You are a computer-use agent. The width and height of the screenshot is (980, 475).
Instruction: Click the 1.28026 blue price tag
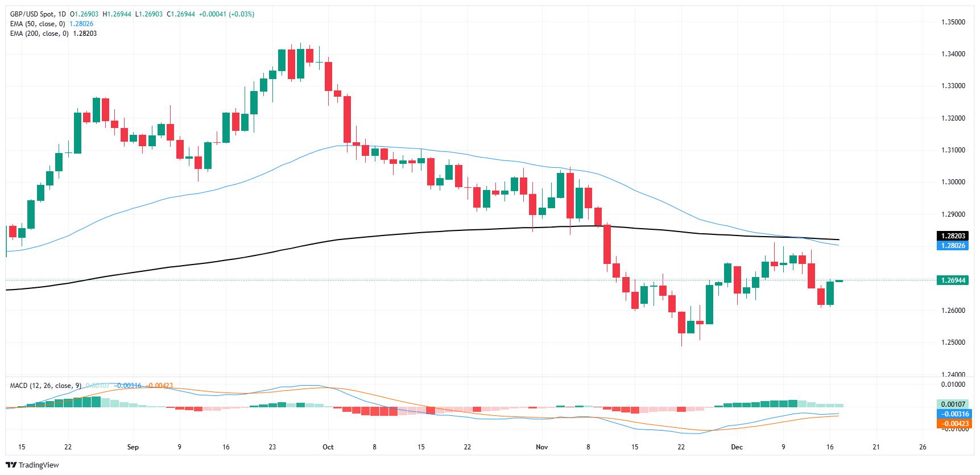pyautogui.click(x=952, y=246)
